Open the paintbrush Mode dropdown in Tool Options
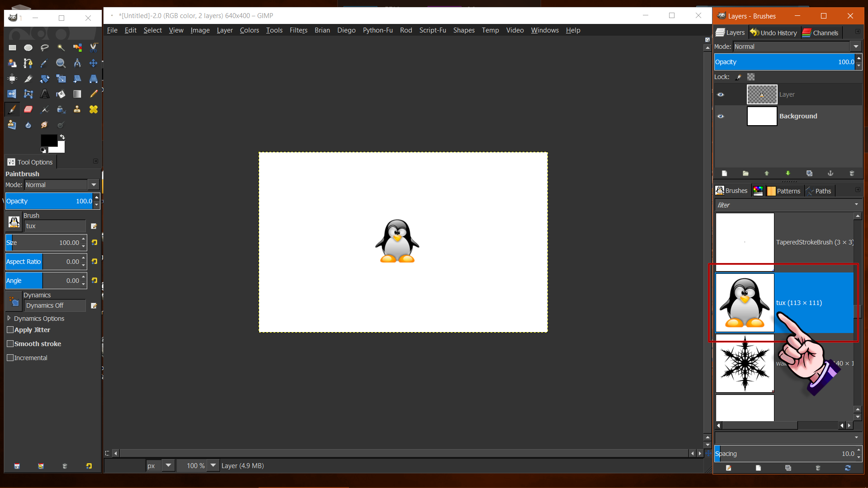The height and width of the screenshot is (488, 868). pyautogui.click(x=93, y=184)
